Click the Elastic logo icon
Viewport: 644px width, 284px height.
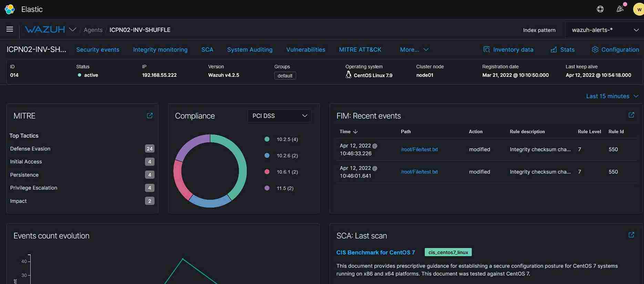[10, 9]
